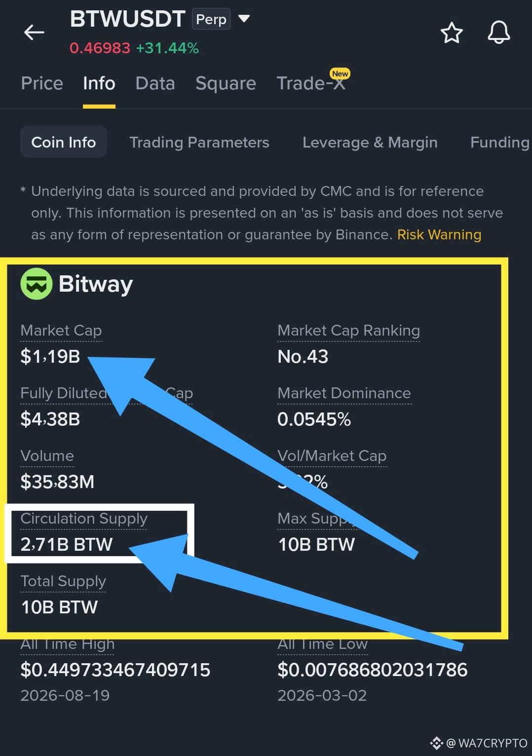
Task: Go to the Square tab
Action: coord(226,83)
